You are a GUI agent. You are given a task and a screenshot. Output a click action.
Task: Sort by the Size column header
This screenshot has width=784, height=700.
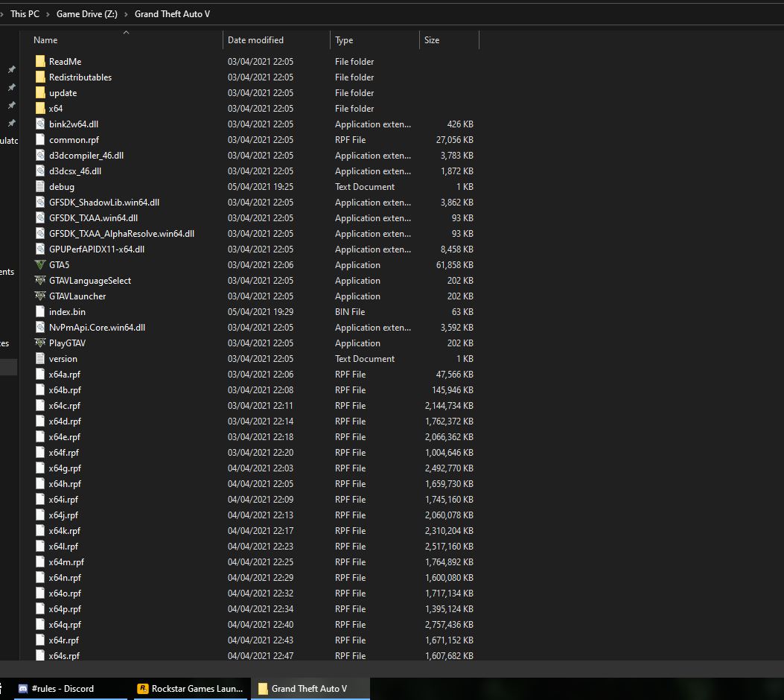pos(432,40)
